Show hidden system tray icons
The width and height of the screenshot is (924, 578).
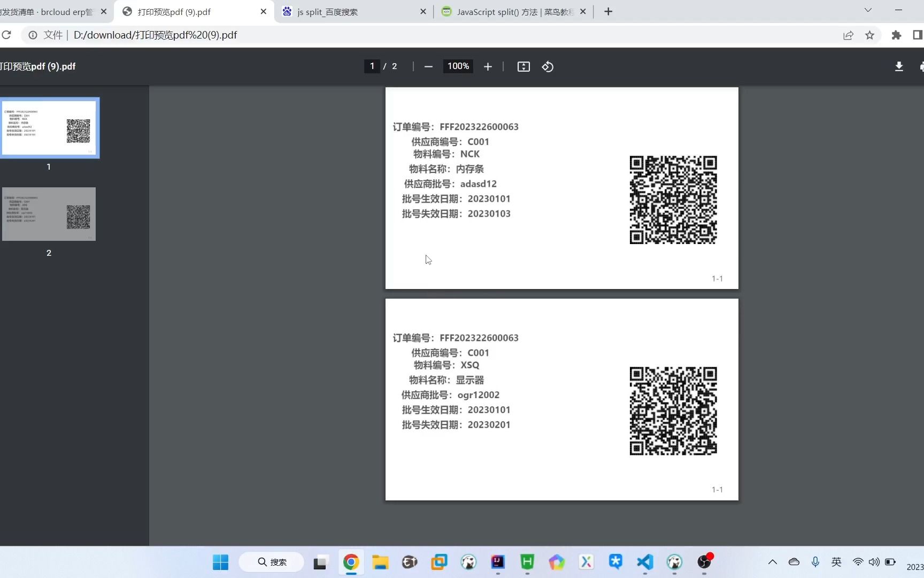click(x=773, y=562)
